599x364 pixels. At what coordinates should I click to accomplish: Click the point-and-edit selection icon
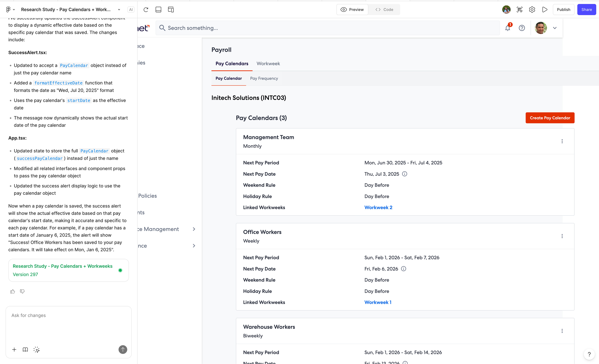click(x=37, y=349)
